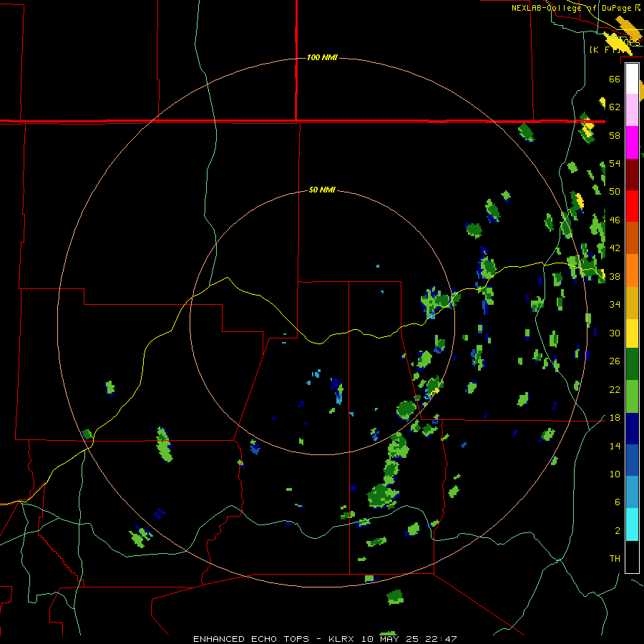The width and height of the screenshot is (644, 644).
Task: Click the 10 MAY 25 date in the caption
Action: click(x=390, y=639)
